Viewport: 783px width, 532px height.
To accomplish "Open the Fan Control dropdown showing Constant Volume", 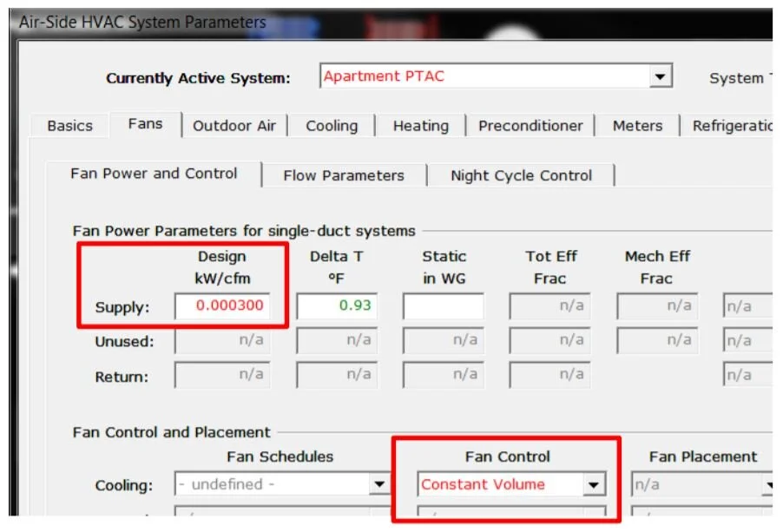I will click(x=595, y=484).
